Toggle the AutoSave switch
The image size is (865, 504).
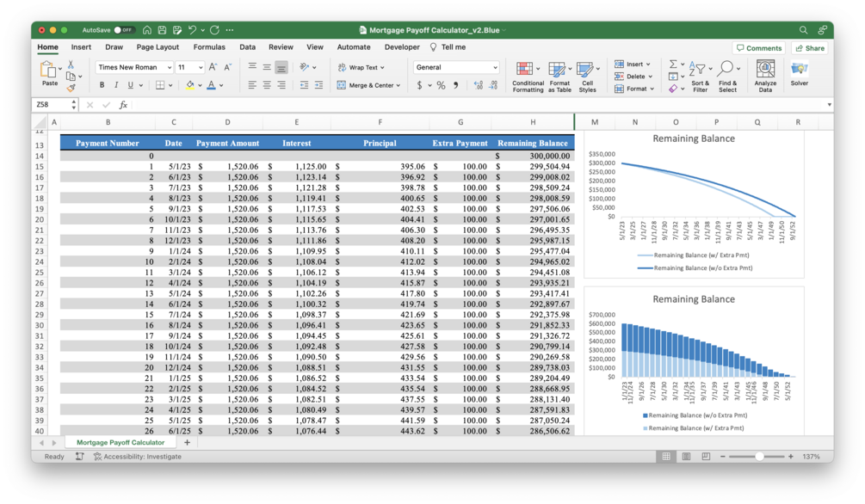[124, 30]
